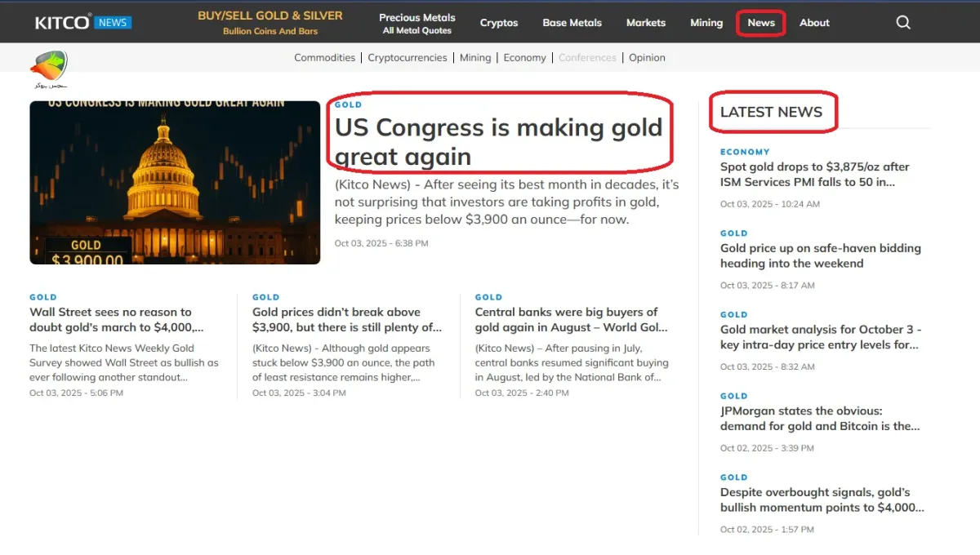
Task: Click the Oct 03, 2025 - 10:24 AM timestamp
Action: (x=770, y=204)
